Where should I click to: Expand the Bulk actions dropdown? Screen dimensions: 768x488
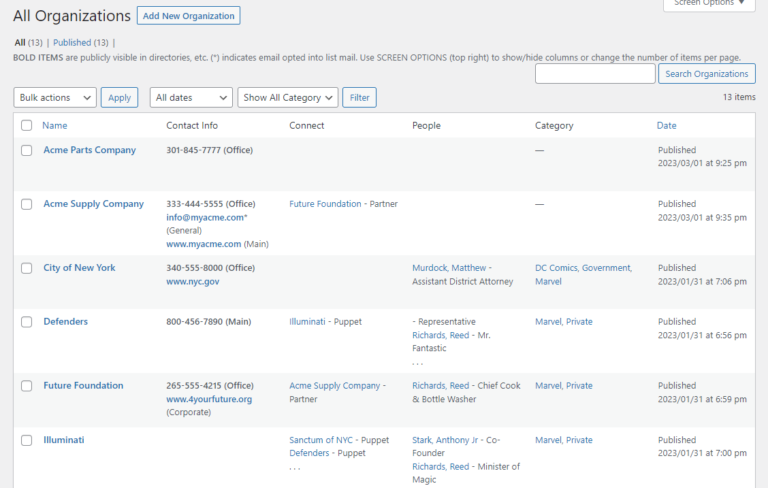click(x=55, y=97)
